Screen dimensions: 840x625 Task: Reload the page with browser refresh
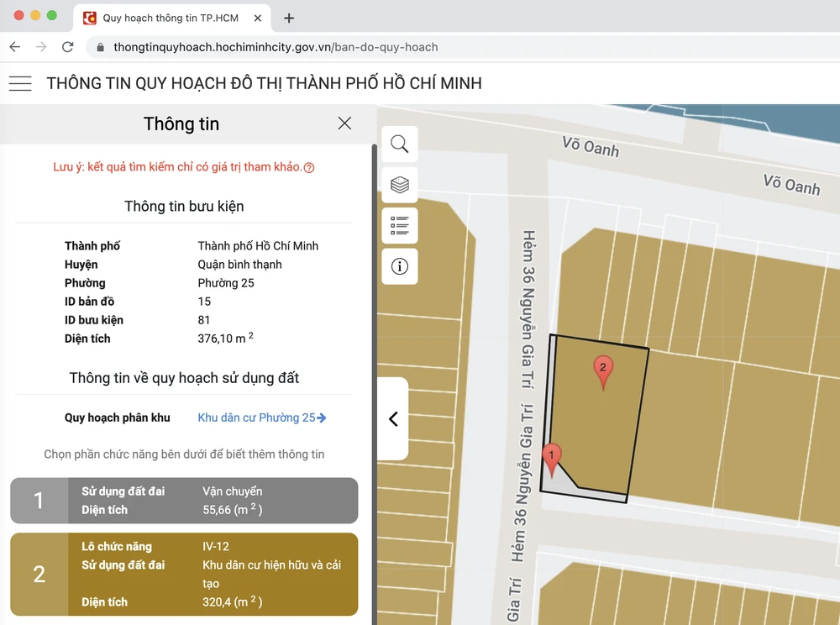68,47
